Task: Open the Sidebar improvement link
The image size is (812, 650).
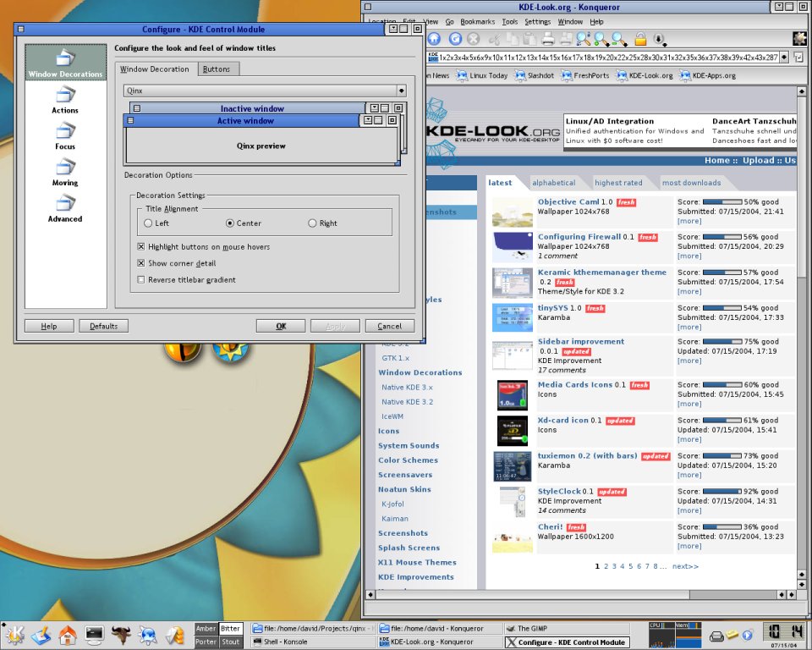Action: tap(580, 342)
